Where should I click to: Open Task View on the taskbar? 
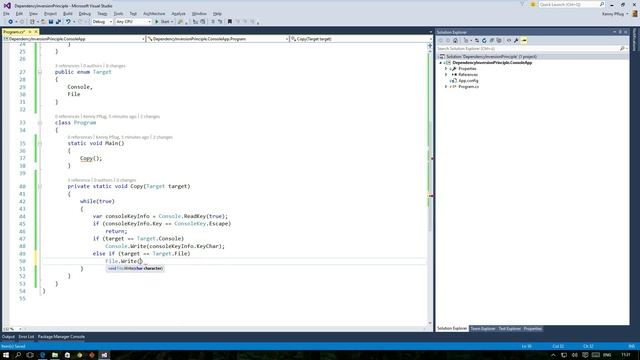point(30,355)
